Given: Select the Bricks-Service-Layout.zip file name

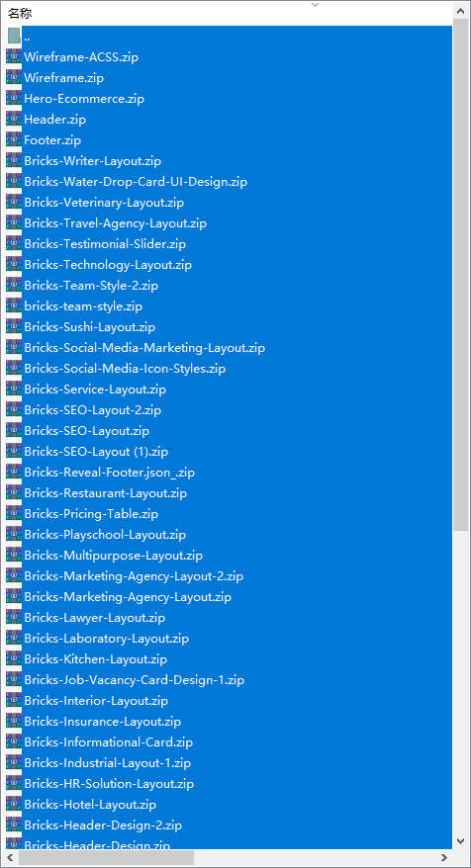Looking at the screenshot, I should (95, 390).
